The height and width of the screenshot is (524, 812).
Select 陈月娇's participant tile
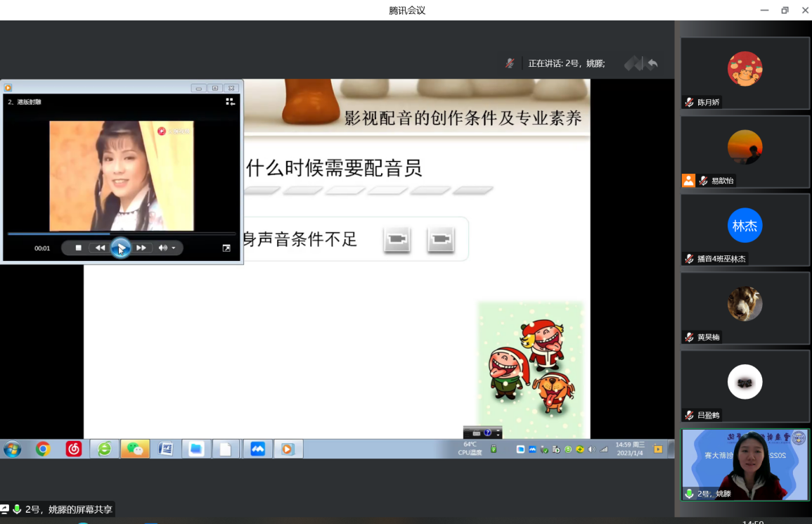click(745, 73)
